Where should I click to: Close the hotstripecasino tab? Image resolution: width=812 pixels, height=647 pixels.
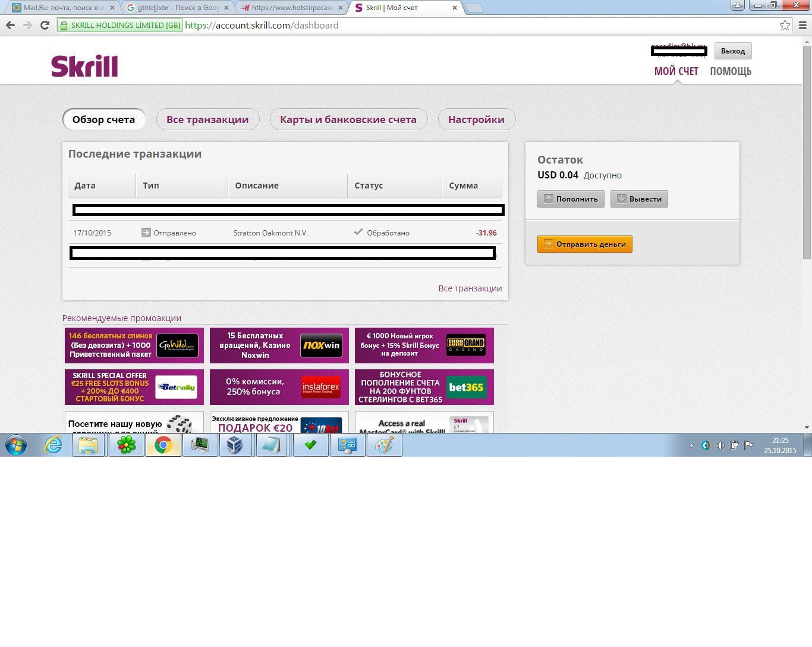point(341,8)
